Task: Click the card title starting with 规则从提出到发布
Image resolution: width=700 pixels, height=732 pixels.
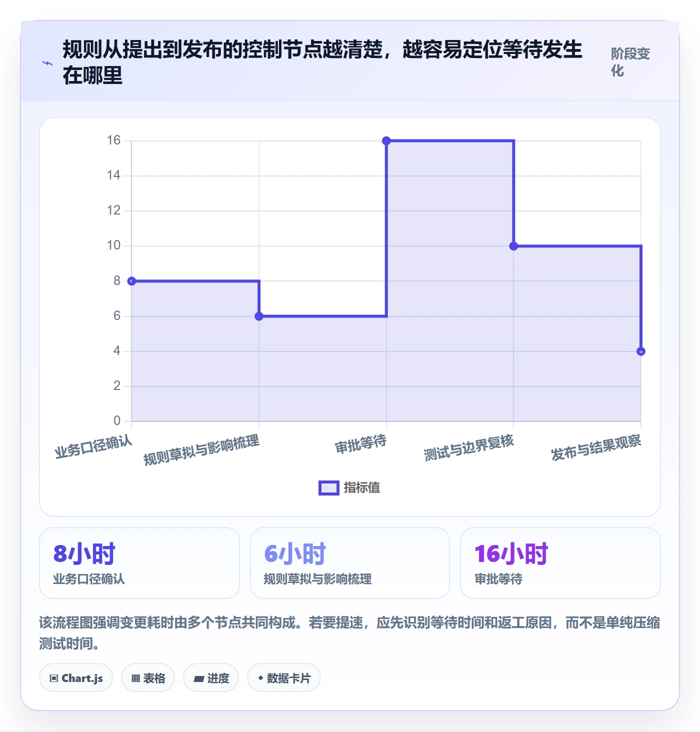Action: point(322,62)
